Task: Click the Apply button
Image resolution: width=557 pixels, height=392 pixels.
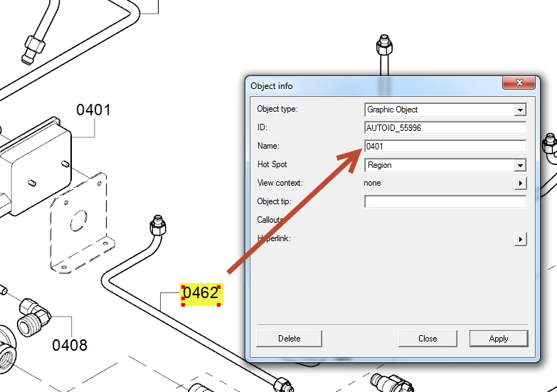Action: click(499, 339)
